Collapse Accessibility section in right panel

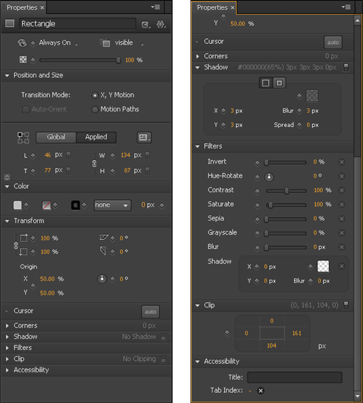(197, 362)
